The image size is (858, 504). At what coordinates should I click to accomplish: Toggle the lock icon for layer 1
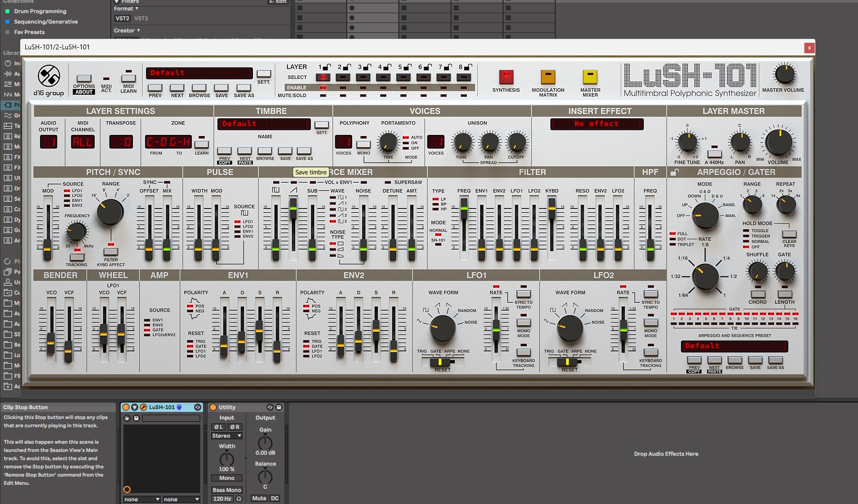pos(328,67)
